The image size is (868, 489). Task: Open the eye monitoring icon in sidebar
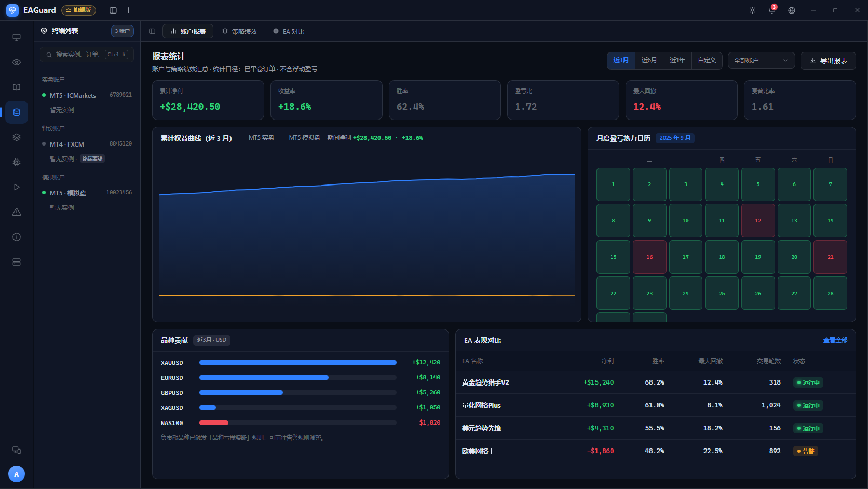click(x=17, y=62)
